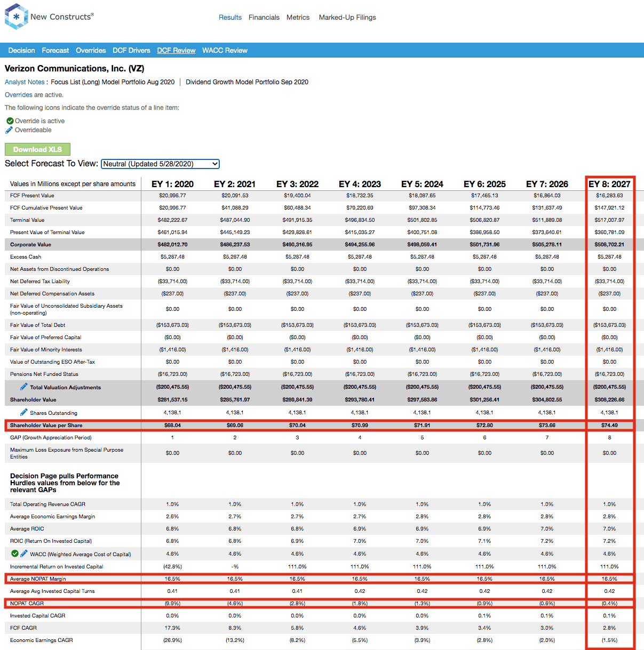The height and width of the screenshot is (650, 644).
Task: Click the EY 8: 2027 column header
Action: click(609, 184)
